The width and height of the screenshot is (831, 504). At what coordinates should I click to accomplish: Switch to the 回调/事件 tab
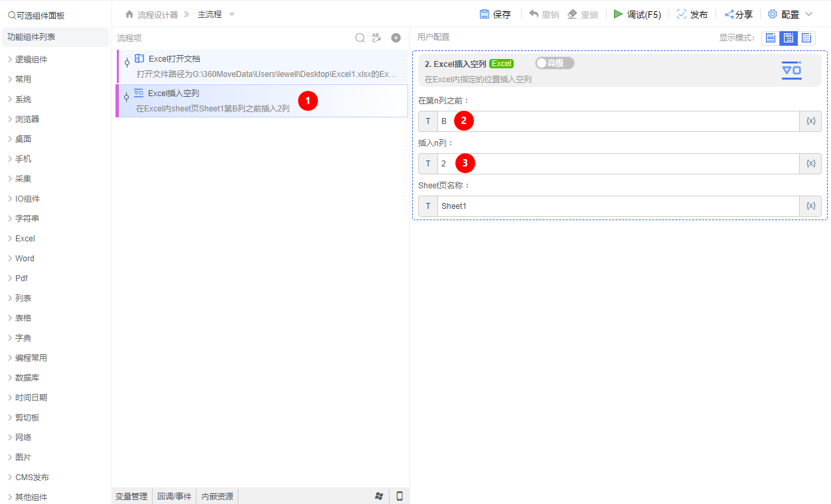tap(175, 495)
